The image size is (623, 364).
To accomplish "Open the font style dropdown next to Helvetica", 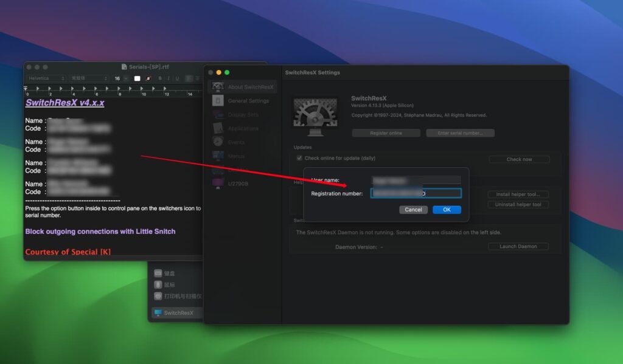I will (x=87, y=78).
